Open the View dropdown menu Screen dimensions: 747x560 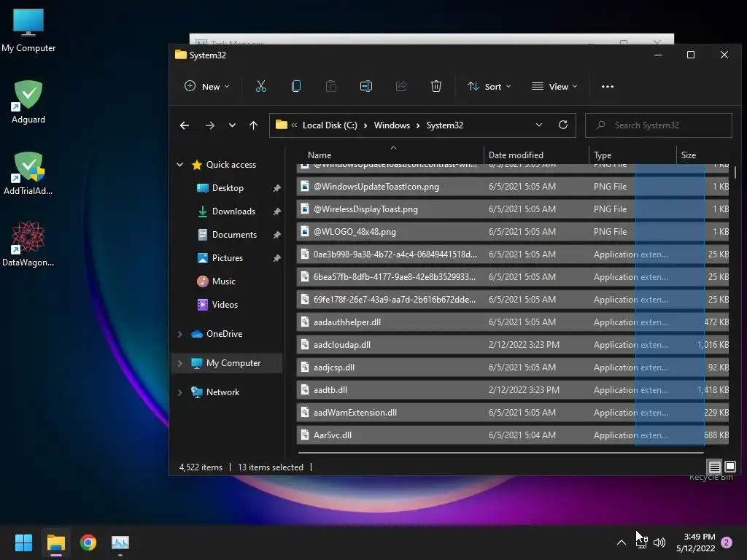click(x=554, y=86)
